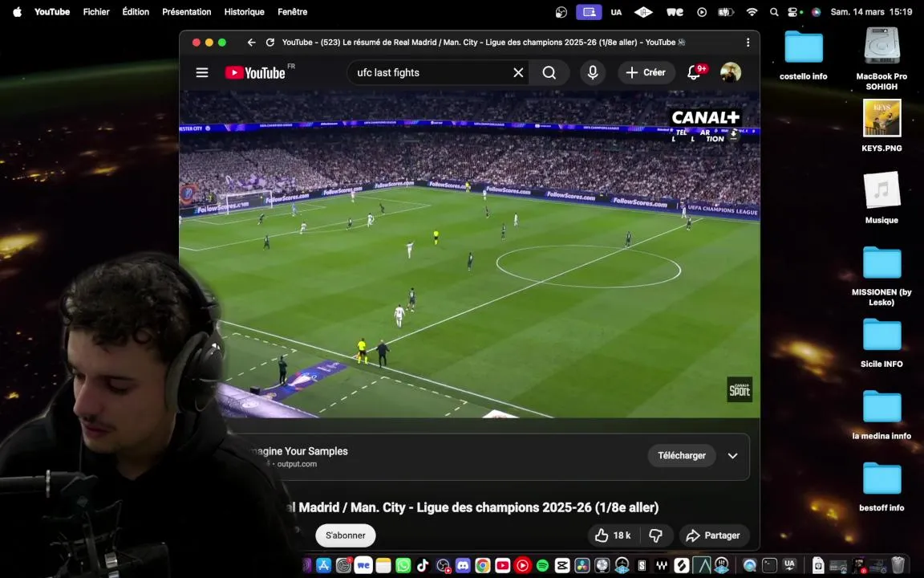Select the la medina innfo folder
Viewport: 924px width, 578px height.
pos(881,415)
